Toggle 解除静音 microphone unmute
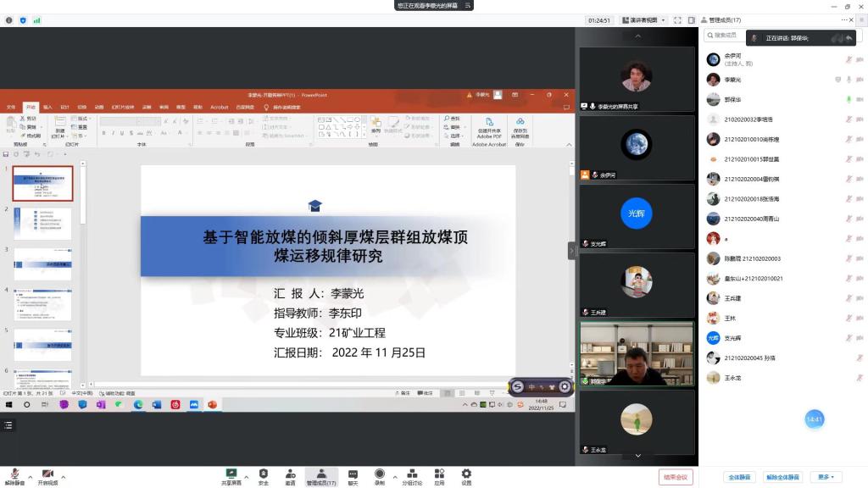Screen dimensions: 868x488 coord(14,476)
